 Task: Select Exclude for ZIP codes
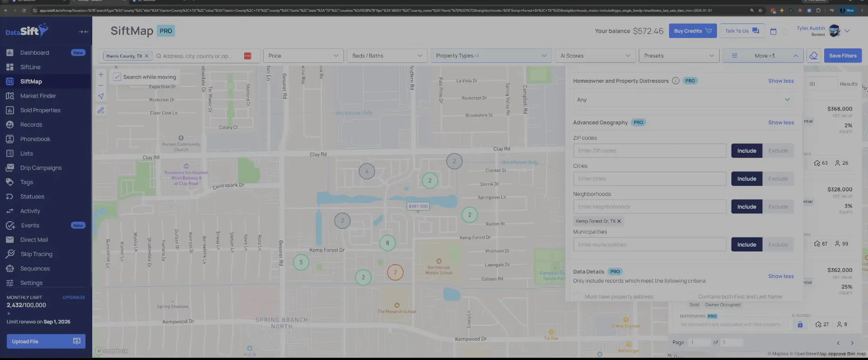tap(778, 151)
